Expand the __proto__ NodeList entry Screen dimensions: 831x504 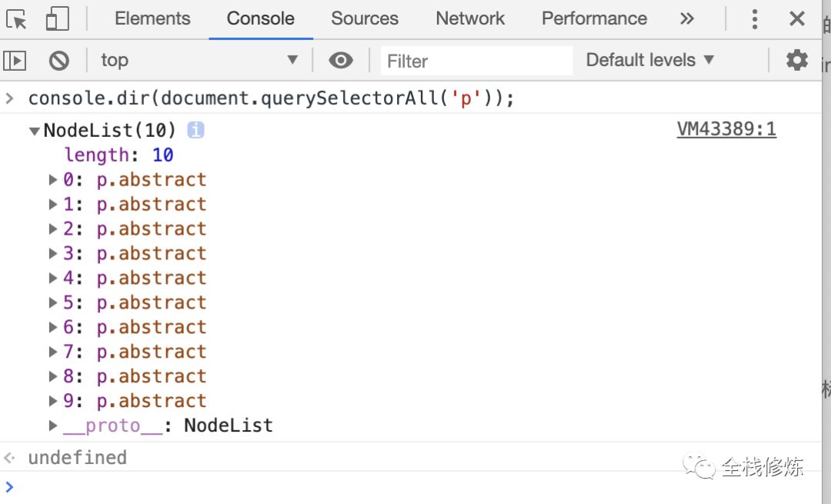pyautogui.click(x=53, y=426)
